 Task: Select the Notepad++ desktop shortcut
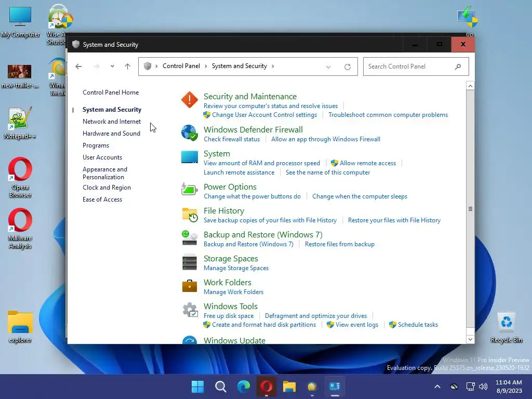(x=20, y=123)
